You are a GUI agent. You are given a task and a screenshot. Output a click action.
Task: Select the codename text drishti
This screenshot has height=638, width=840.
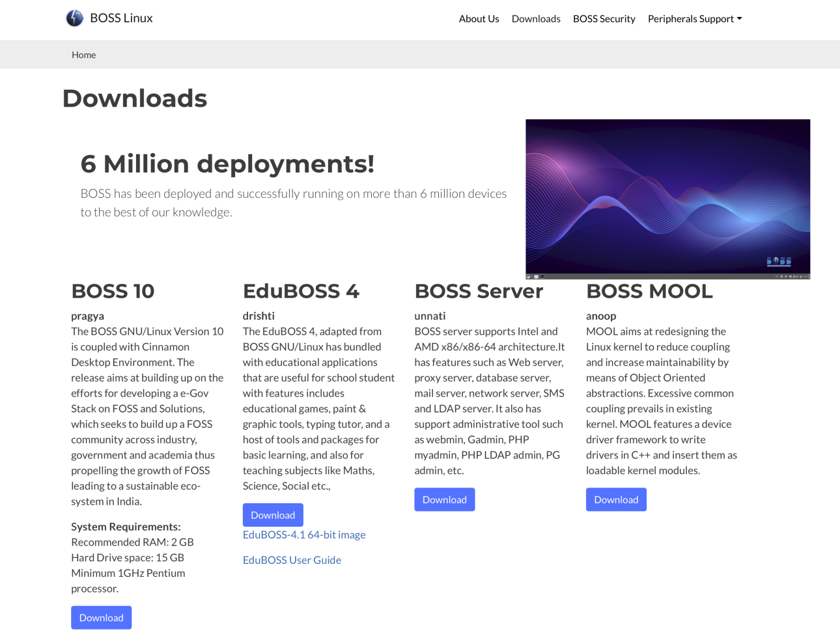pyautogui.click(x=259, y=316)
